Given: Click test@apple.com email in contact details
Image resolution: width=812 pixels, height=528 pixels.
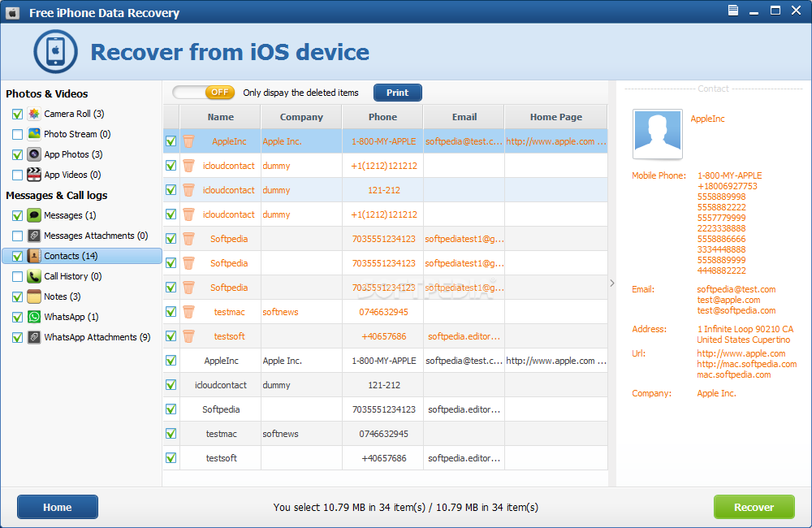Looking at the screenshot, I should coord(728,300).
